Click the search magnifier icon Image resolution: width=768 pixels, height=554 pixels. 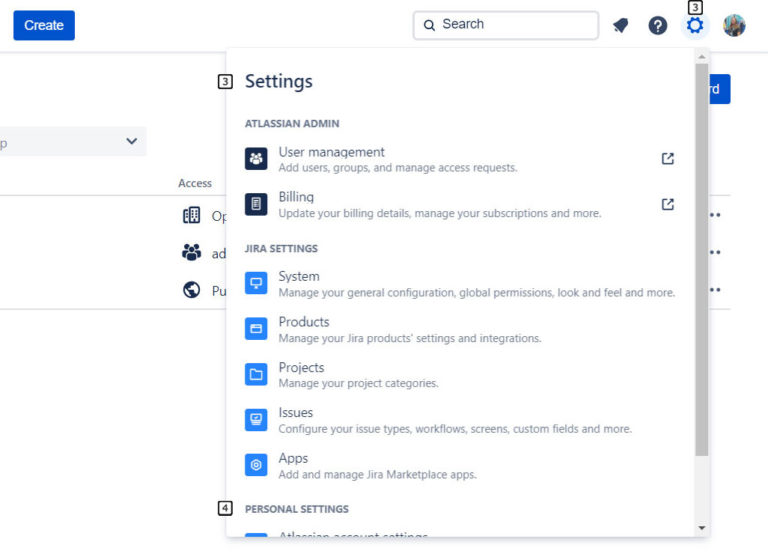tap(429, 25)
